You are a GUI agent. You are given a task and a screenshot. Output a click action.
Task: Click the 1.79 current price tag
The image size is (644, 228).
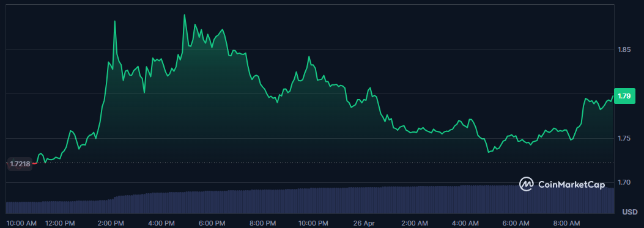click(624, 96)
